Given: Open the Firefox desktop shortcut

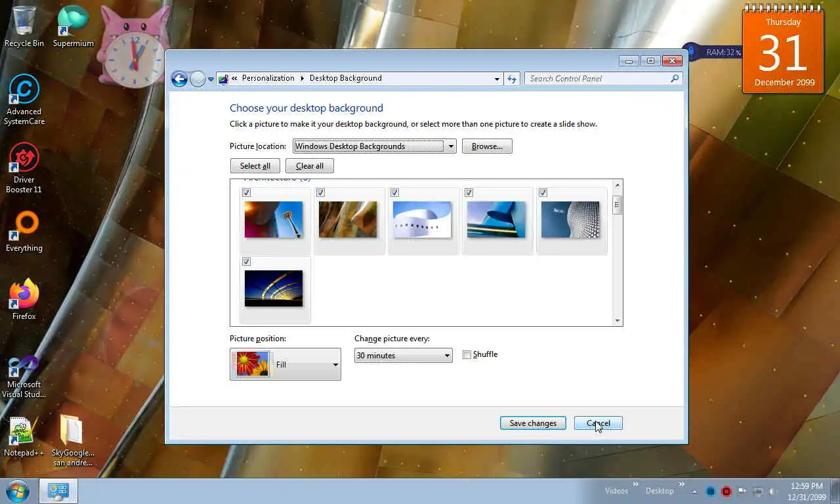Looking at the screenshot, I should 24,300.
